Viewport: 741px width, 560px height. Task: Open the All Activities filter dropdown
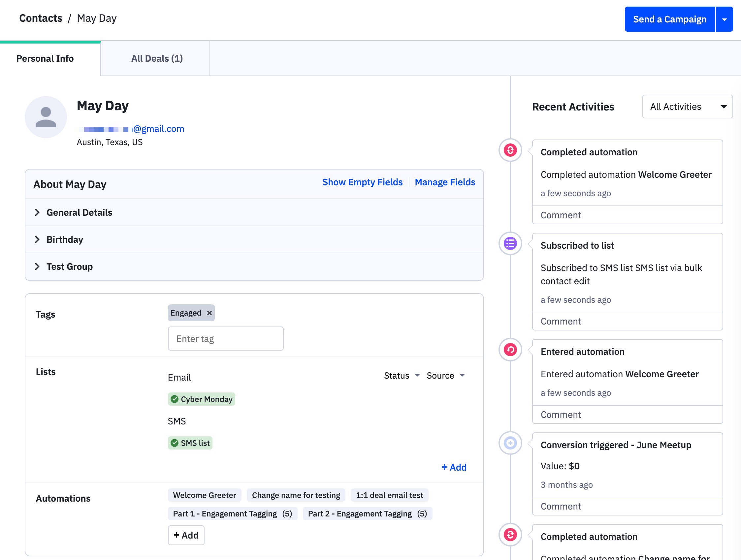pyautogui.click(x=688, y=107)
